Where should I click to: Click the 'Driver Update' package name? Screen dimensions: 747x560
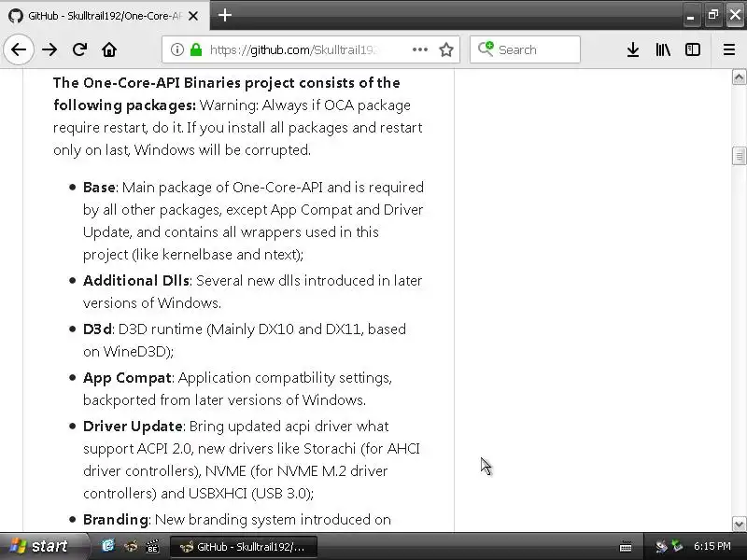pos(133,427)
